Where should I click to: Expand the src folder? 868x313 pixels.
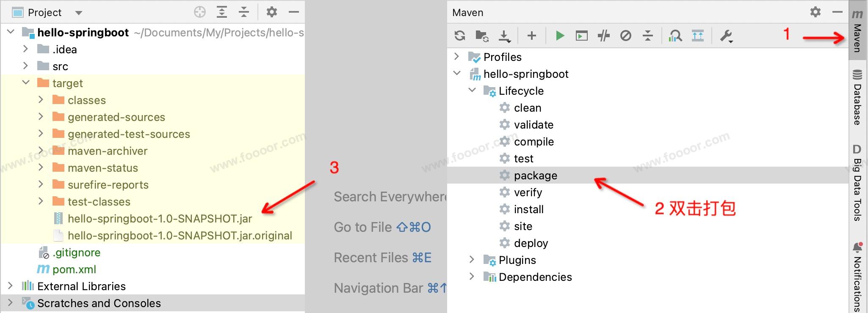click(x=25, y=66)
